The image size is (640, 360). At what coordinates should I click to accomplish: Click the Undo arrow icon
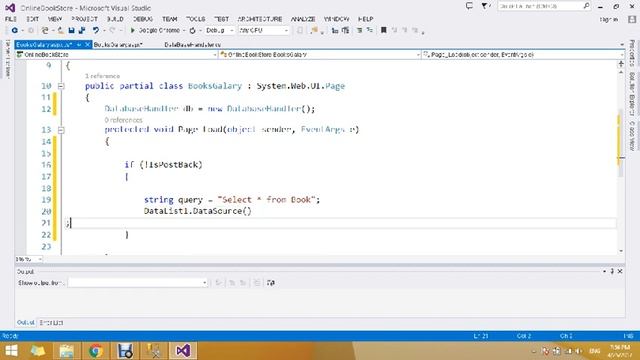96,31
